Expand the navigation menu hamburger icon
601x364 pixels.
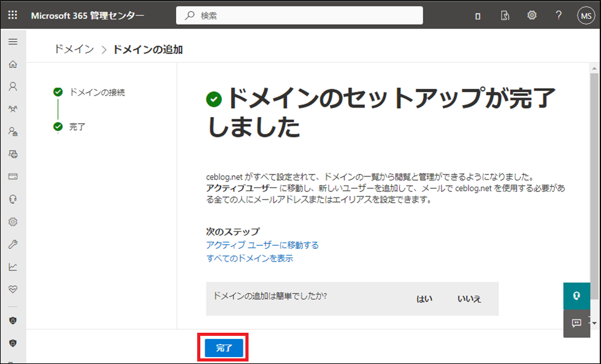tap(13, 41)
